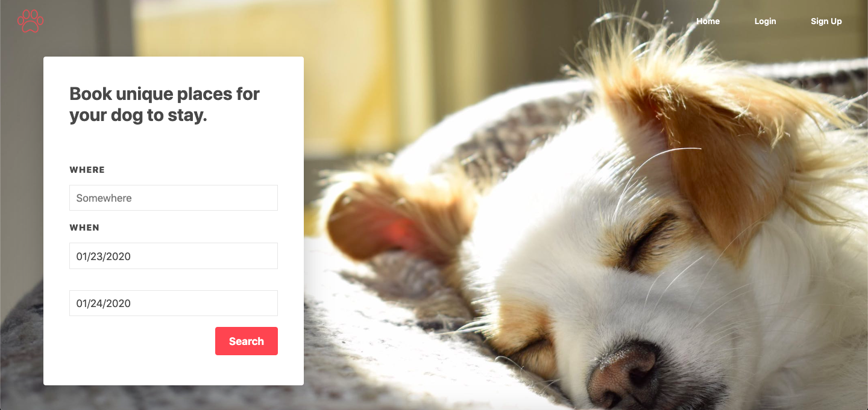This screenshot has height=410, width=868.
Task: Focus the Somewhere location input field
Action: [174, 198]
